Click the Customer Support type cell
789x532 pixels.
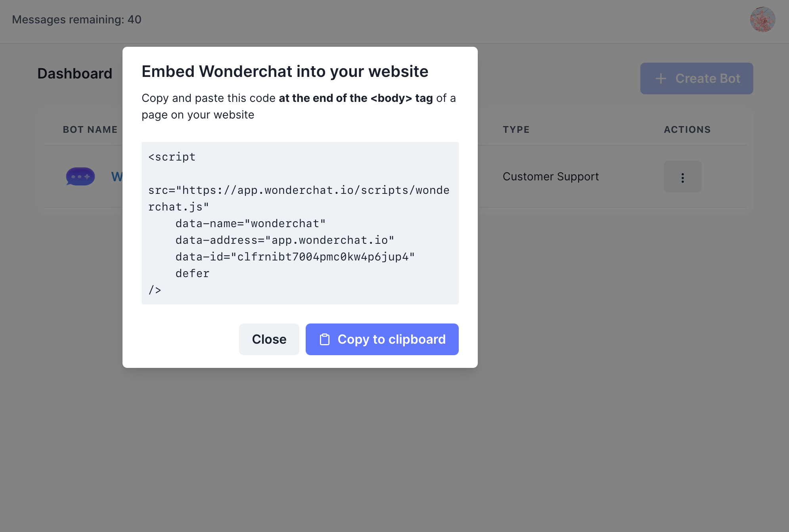(x=550, y=176)
